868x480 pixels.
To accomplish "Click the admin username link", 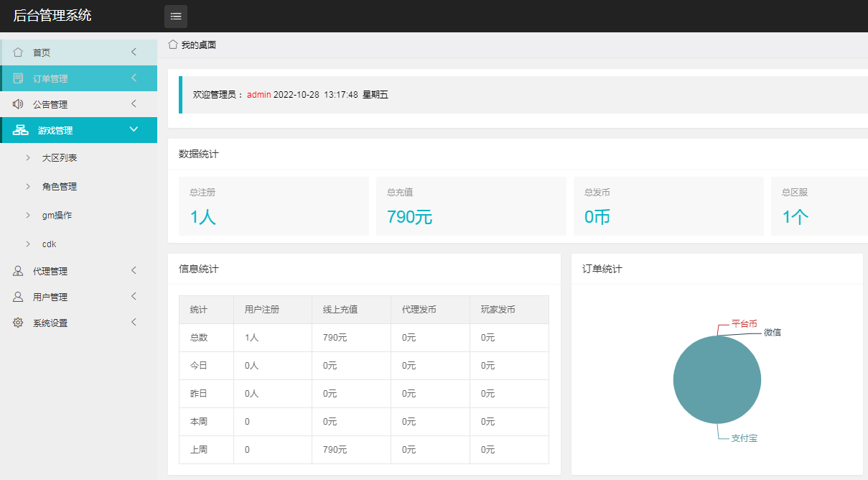I will 259,95.
